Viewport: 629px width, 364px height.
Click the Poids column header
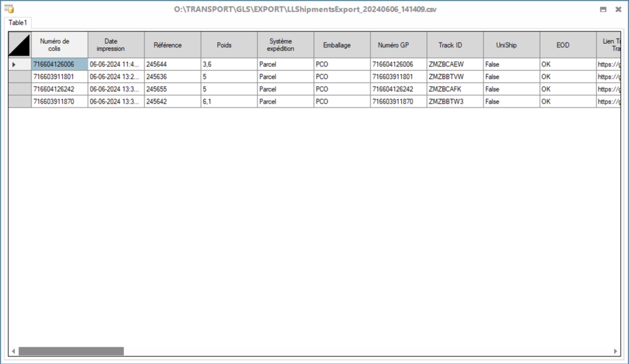(x=229, y=45)
